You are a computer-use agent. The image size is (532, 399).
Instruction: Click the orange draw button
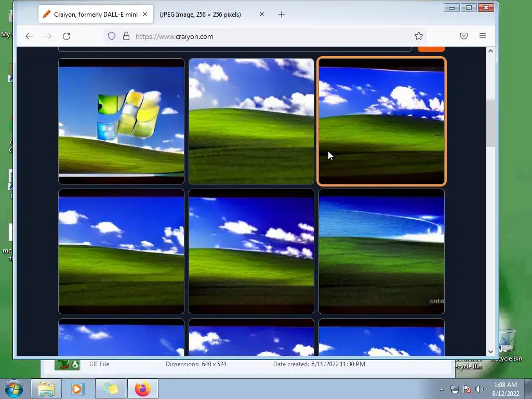coord(431,49)
